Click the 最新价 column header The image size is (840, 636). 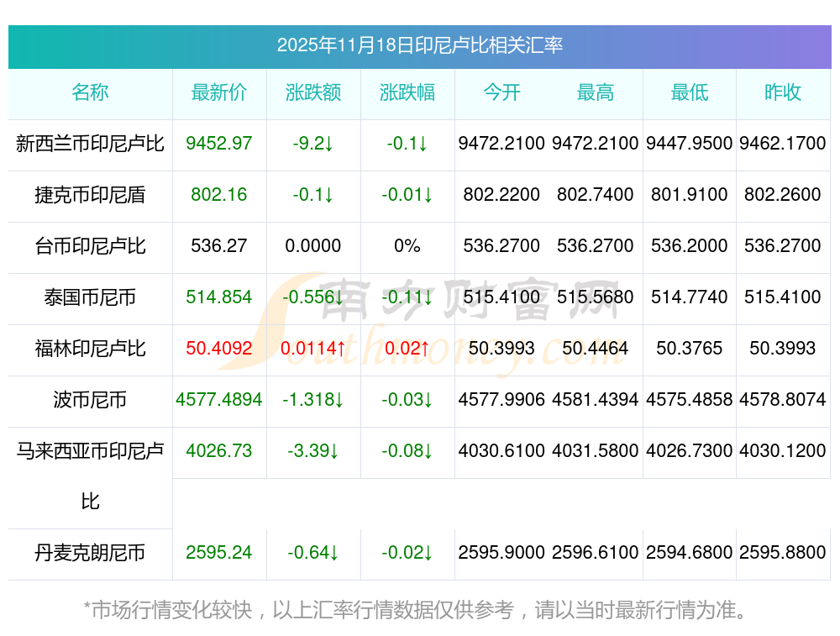219,92
